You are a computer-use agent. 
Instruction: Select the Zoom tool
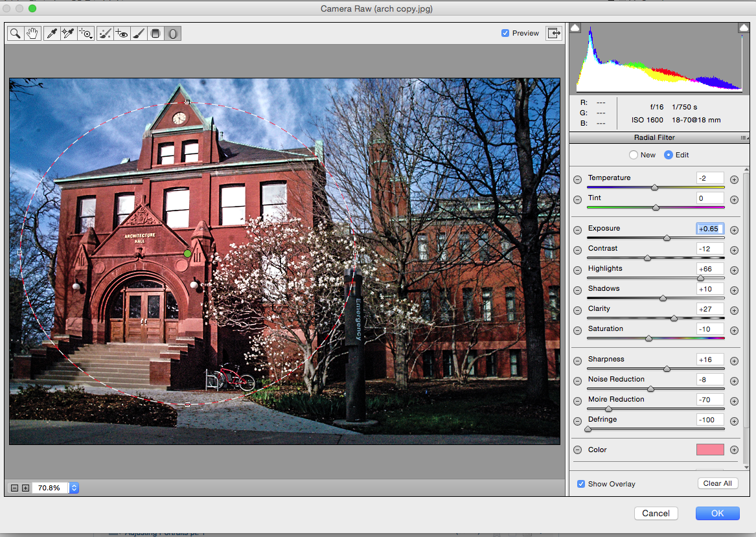tap(16, 33)
